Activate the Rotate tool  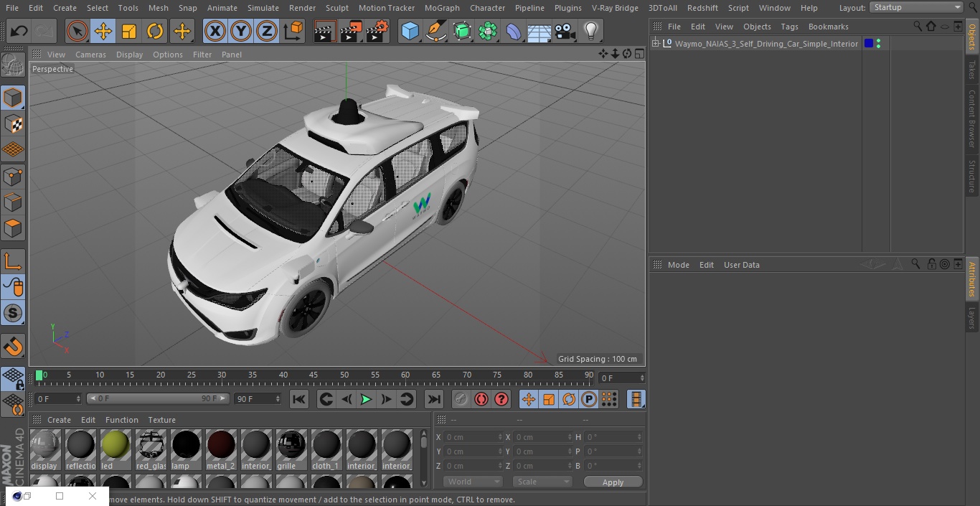coord(155,31)
